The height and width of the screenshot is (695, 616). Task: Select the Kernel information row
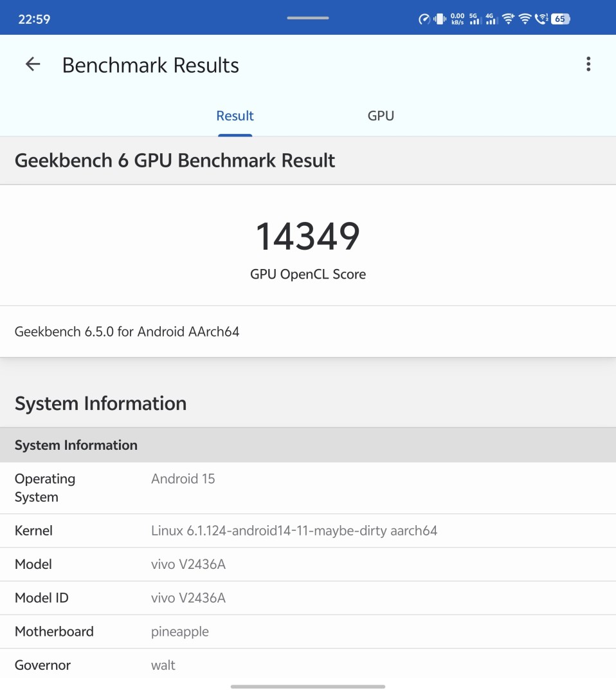point(308,531)
